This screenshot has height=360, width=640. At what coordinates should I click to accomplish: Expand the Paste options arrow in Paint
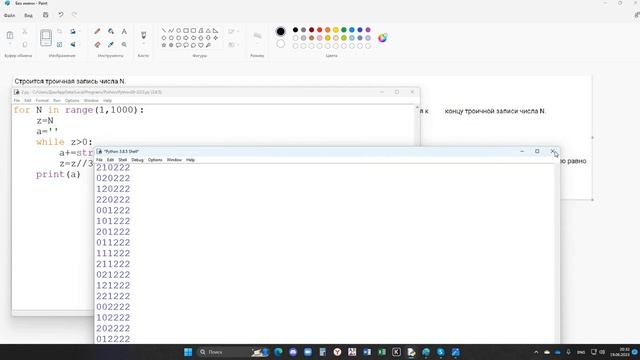point(10,44)
